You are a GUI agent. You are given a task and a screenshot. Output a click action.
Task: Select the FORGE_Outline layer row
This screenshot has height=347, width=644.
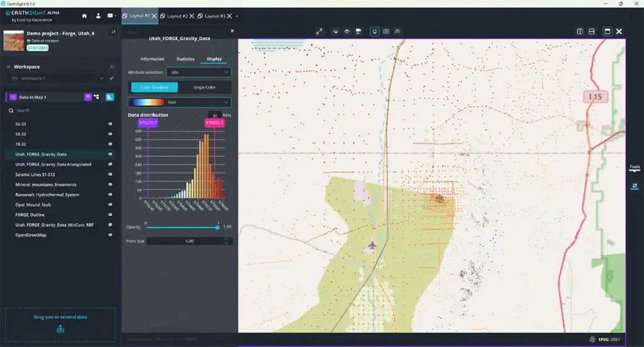(60, 215)
